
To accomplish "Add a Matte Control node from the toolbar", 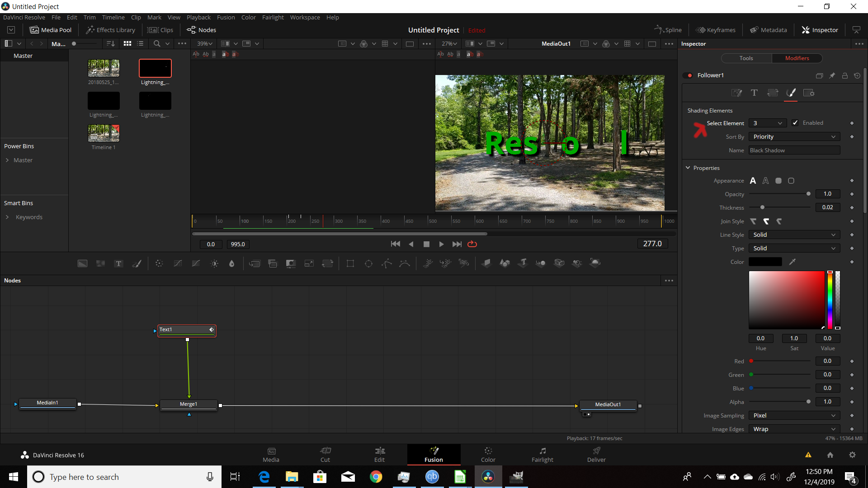I will (291, 263).
